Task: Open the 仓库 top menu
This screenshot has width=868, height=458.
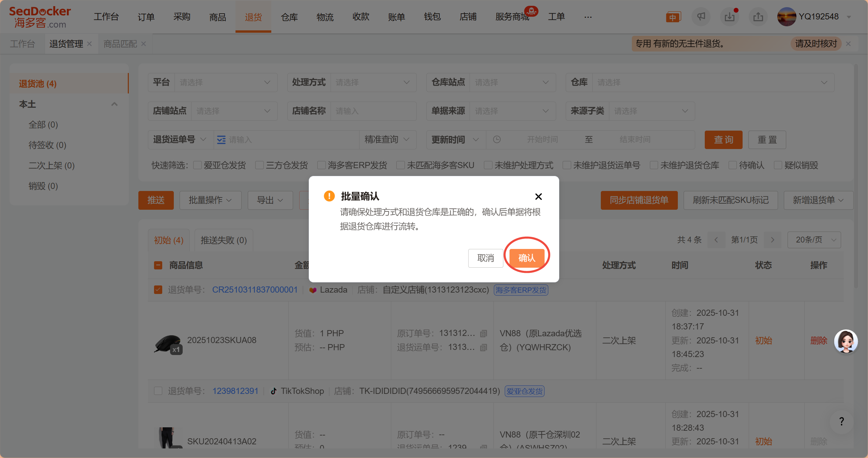Action: tap(289, 17)
